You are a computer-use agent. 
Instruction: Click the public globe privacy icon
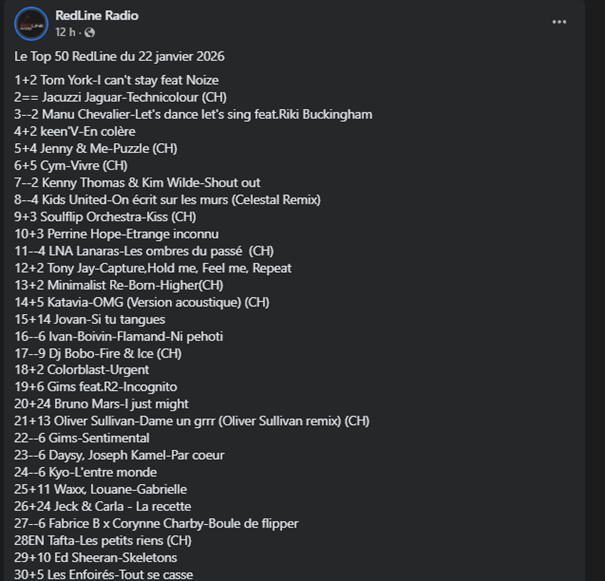click(90, 32)
